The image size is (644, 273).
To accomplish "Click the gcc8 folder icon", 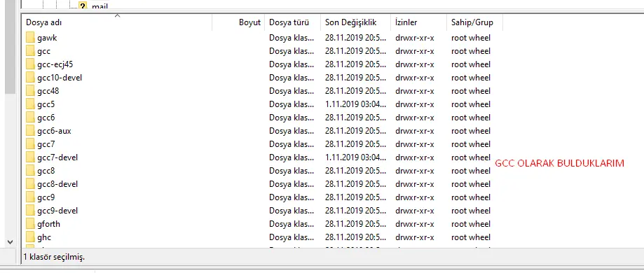I will (x=30, y=171).
